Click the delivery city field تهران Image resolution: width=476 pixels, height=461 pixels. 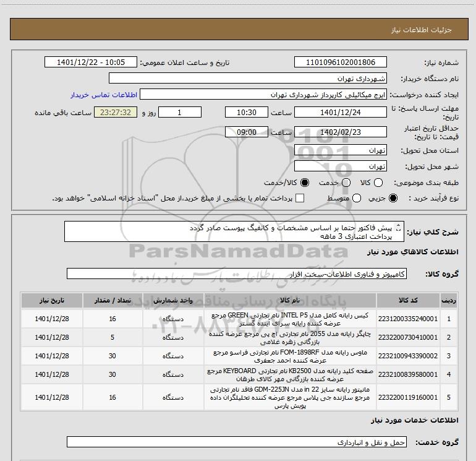340,166
